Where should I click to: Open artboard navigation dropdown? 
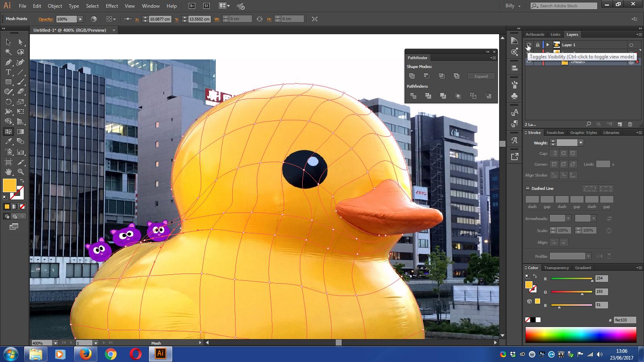click(95, 343)
